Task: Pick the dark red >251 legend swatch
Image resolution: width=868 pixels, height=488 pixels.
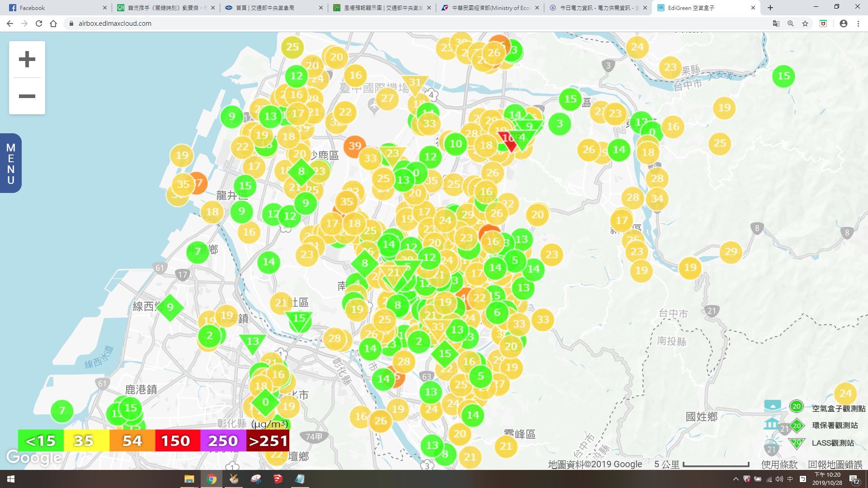Action: [268, 441]
